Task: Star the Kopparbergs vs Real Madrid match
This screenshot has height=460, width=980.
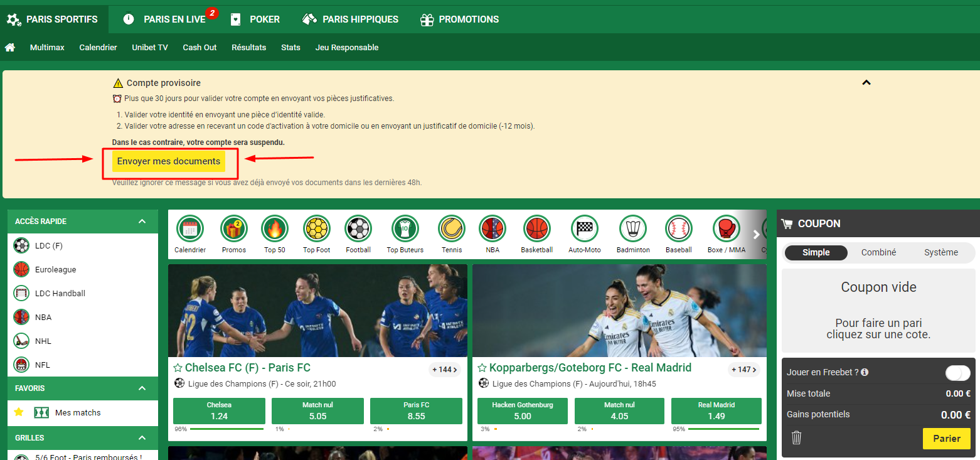Action: point(482,368)
